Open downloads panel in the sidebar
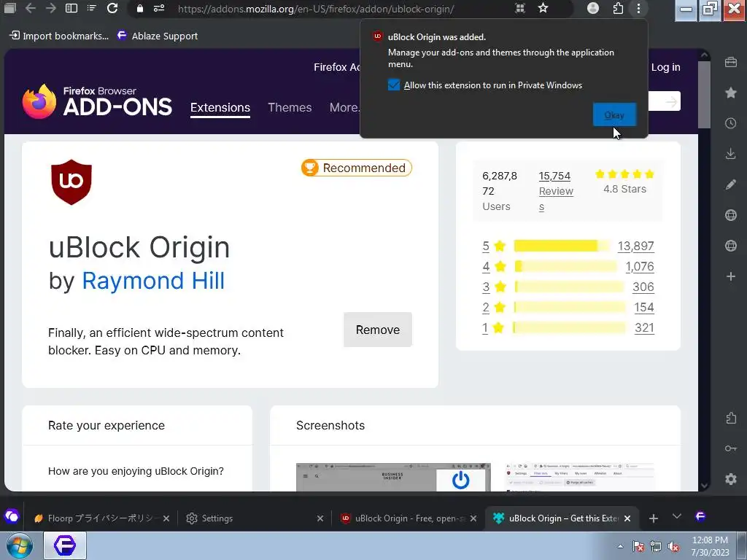The width and height of the screenshot is (747, 560). [x=731, y=154]
